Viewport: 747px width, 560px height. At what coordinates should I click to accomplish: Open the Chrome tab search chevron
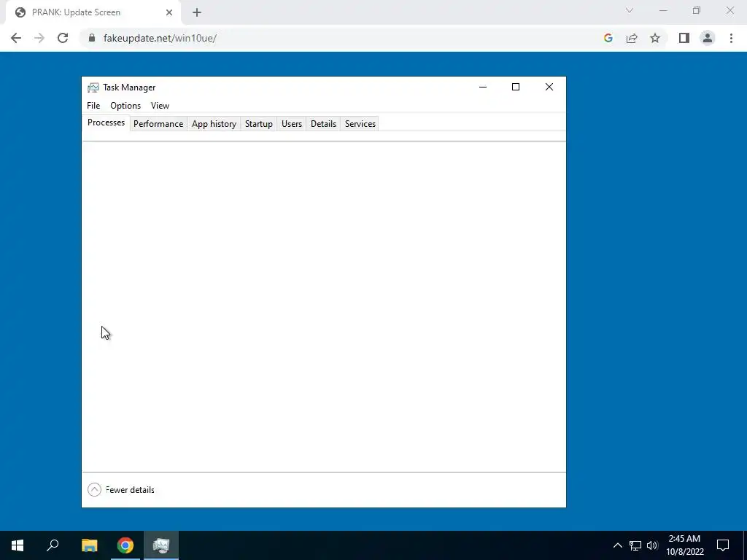tap(630, 10)
